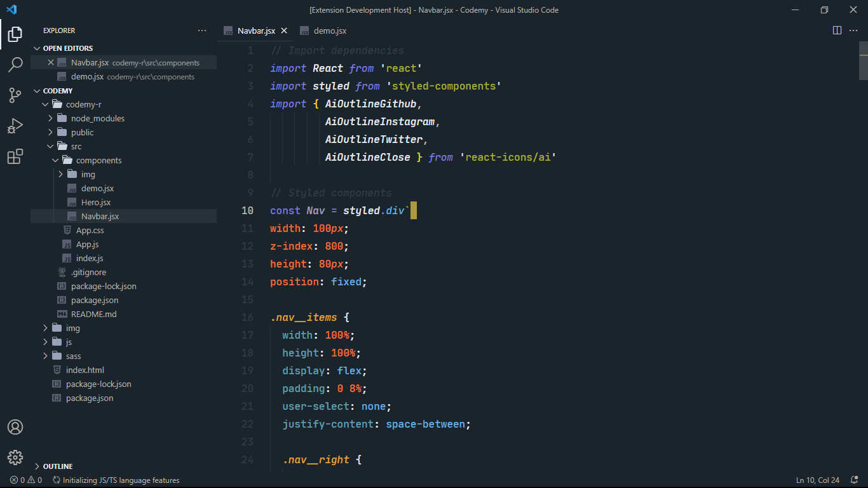868x488 pixels.
Task: Click Initializing JS/TS language features status
Action: click(116, 480)
